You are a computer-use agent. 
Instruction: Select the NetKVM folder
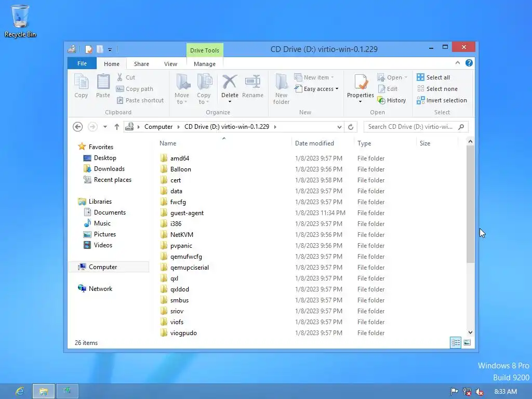point(182,234)
